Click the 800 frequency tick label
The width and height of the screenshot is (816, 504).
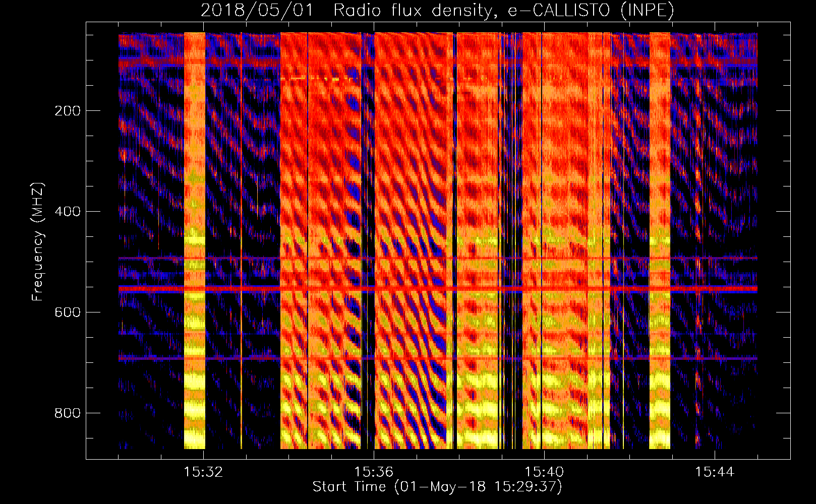[x=68, y=413]
